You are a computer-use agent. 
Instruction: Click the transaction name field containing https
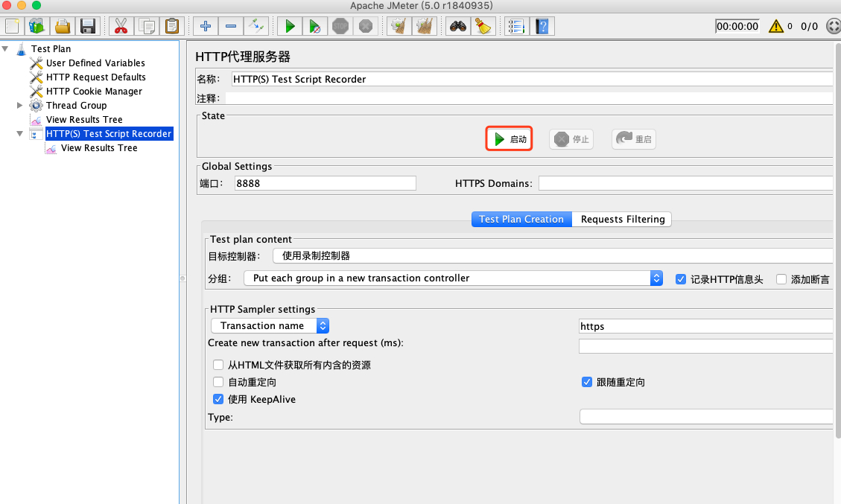coord(706,326)
